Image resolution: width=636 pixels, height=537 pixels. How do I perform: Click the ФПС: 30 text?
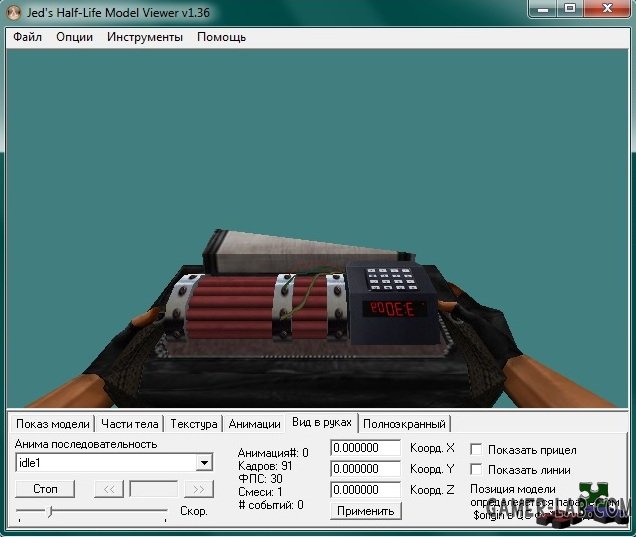260,479
